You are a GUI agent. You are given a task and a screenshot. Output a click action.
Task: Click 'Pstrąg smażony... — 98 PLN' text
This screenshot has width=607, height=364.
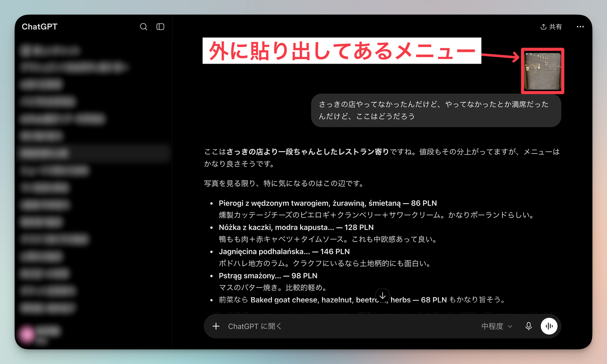[268, 276]
